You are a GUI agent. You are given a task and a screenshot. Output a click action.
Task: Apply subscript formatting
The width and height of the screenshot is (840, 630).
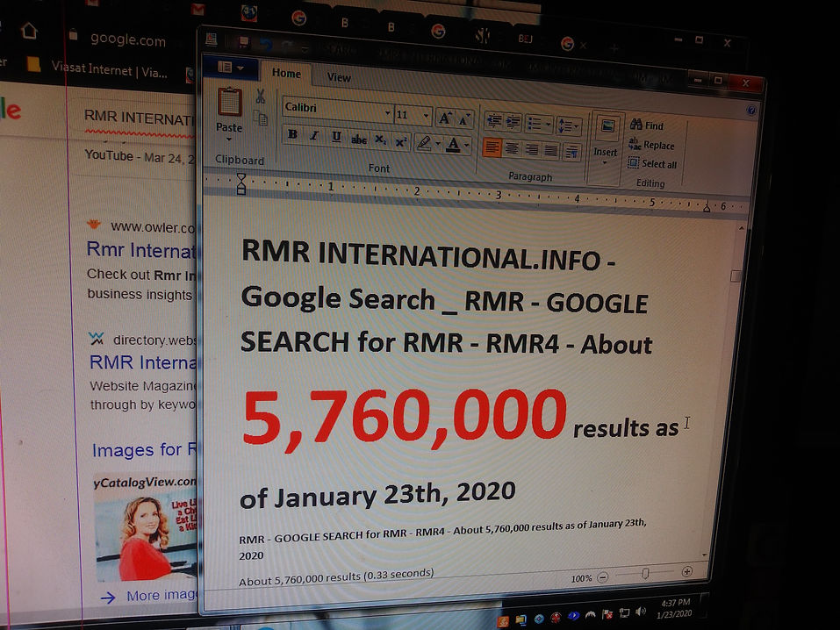(x=380, y=140)
